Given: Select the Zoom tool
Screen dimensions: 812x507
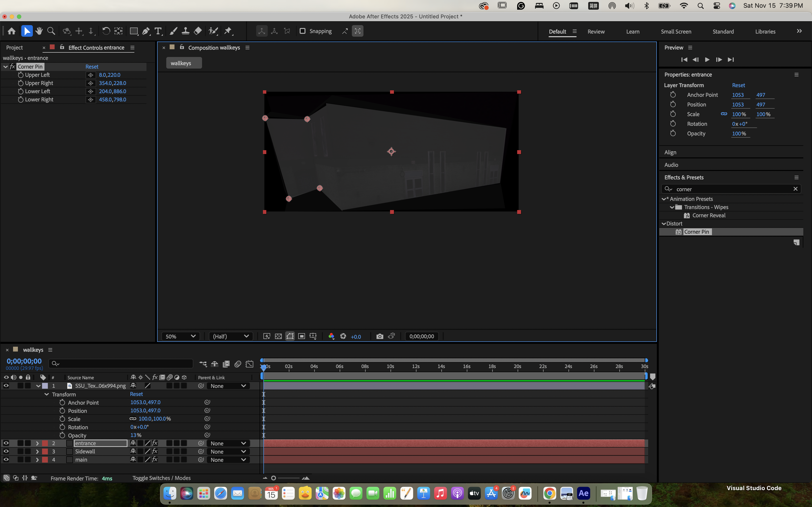Looking at the screenshot, I should 51,31.
